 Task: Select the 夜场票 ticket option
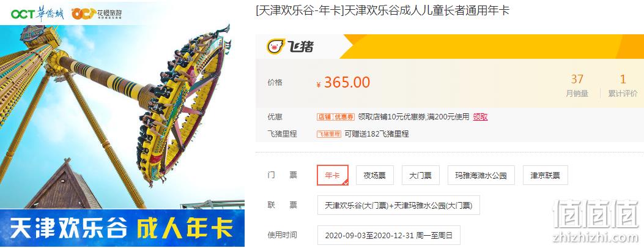tap(374, 175)
